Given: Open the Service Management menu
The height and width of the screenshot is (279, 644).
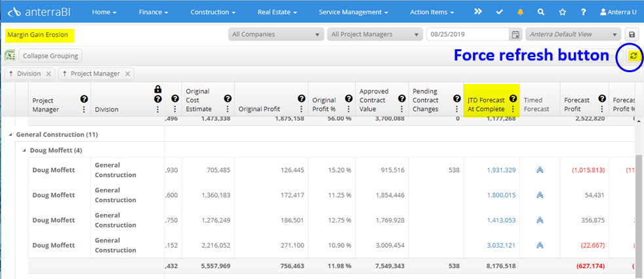Looking at the screenshot, I should point(353,12).
